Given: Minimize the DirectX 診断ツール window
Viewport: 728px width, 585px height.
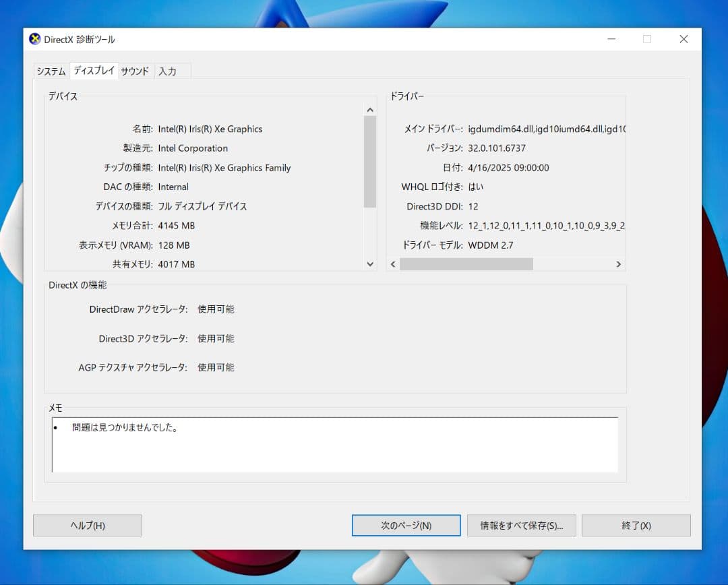Looking at the screenshot, I should point(611,39).
